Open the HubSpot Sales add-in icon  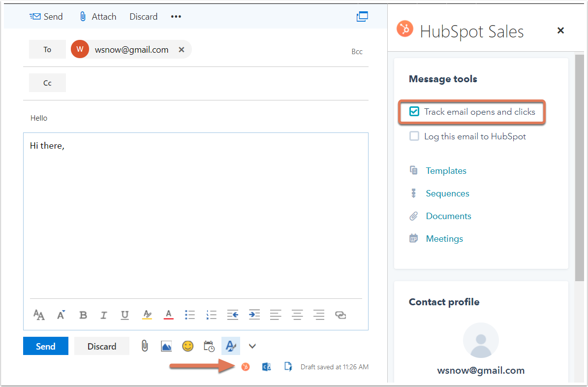245,367
